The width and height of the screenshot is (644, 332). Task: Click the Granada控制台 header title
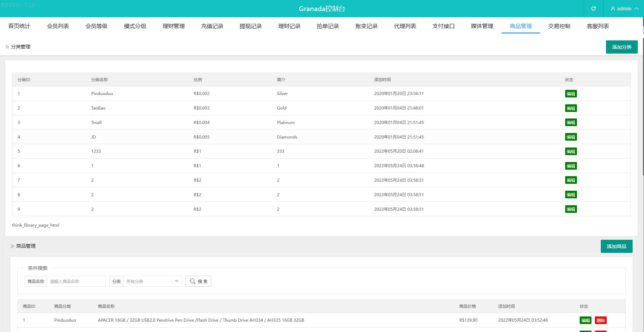click(322, 9)
